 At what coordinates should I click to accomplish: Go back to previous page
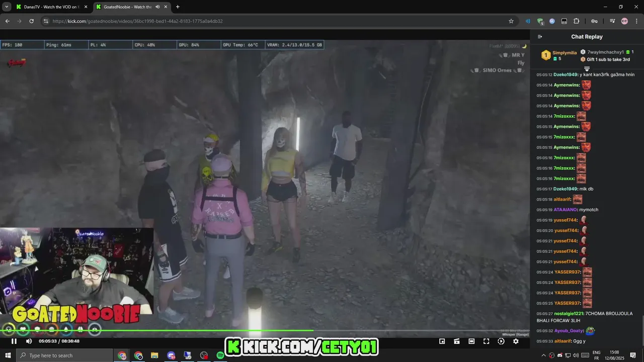pos(7,21)
